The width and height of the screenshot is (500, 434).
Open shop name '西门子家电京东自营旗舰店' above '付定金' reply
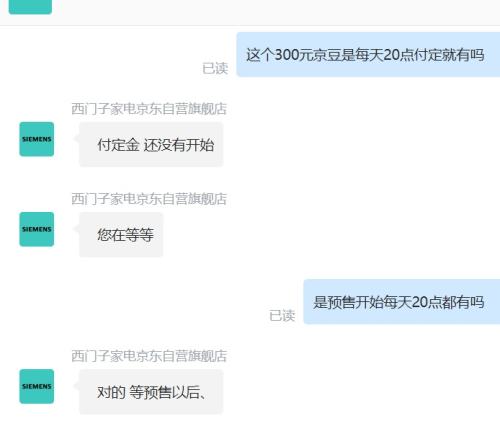149,109
